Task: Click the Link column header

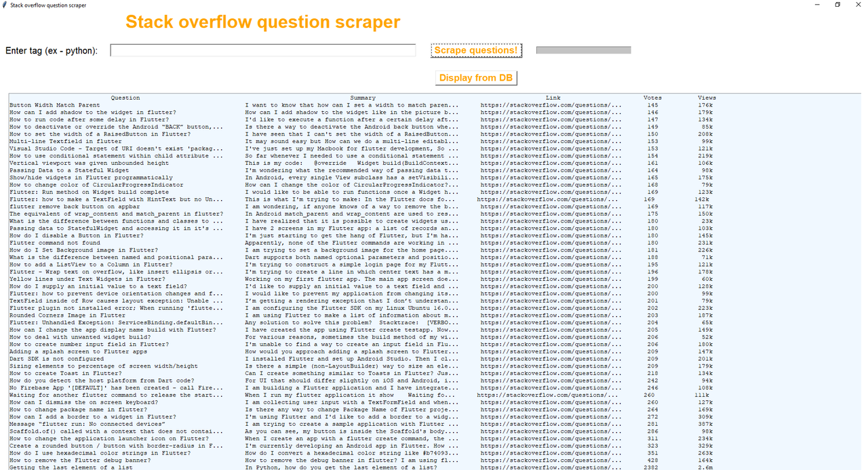Action: tap(553, 98)
